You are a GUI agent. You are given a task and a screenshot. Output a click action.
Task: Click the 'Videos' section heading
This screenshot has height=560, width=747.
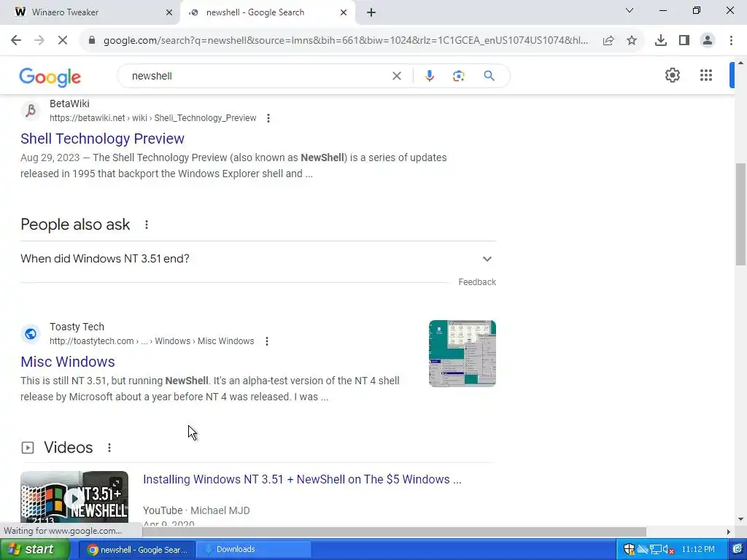click(x=68, y=448)
